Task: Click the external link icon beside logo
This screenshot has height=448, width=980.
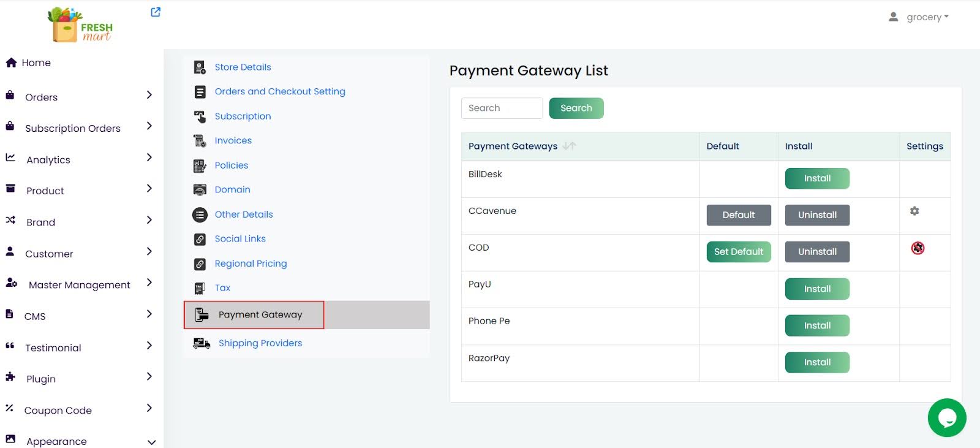Action: (x=156, y=12)
